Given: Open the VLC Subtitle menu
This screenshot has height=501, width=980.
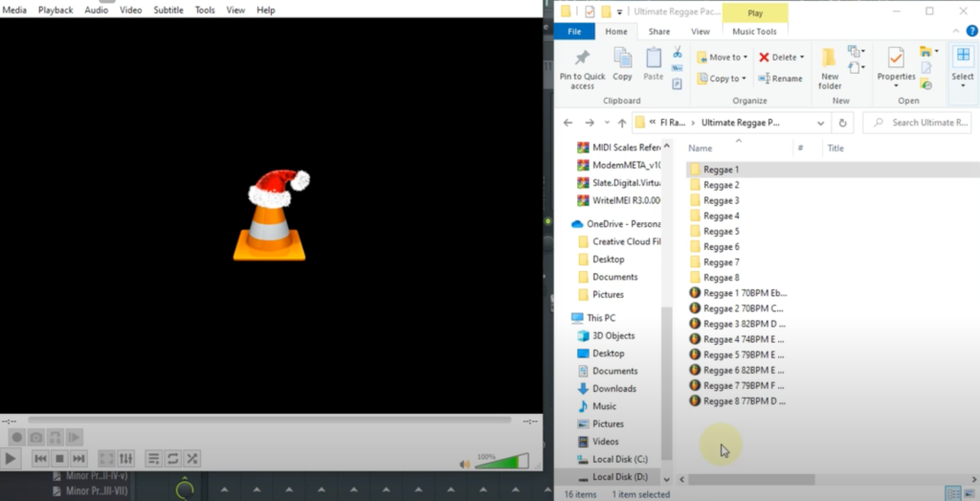Looking at the screenshot, I should click(168, 10).
